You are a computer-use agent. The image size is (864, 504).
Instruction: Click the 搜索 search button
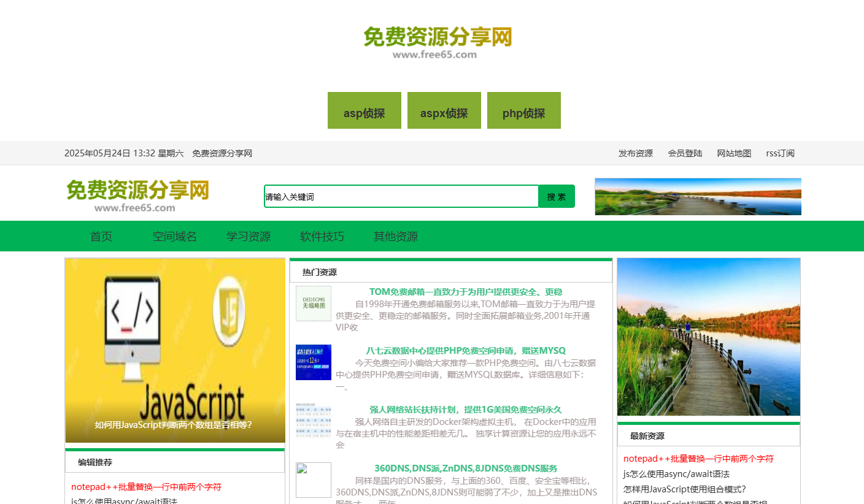coord(557,197)
